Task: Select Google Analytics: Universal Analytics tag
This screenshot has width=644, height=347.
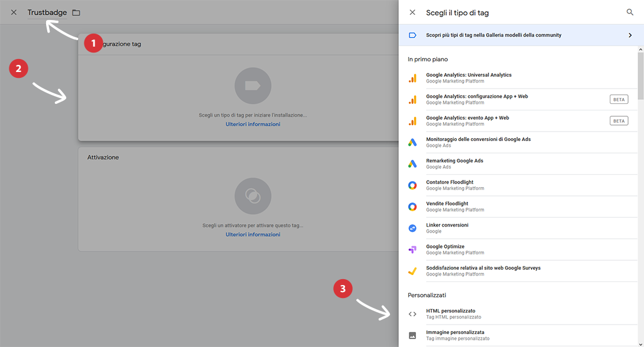Action: pos(522,78)
